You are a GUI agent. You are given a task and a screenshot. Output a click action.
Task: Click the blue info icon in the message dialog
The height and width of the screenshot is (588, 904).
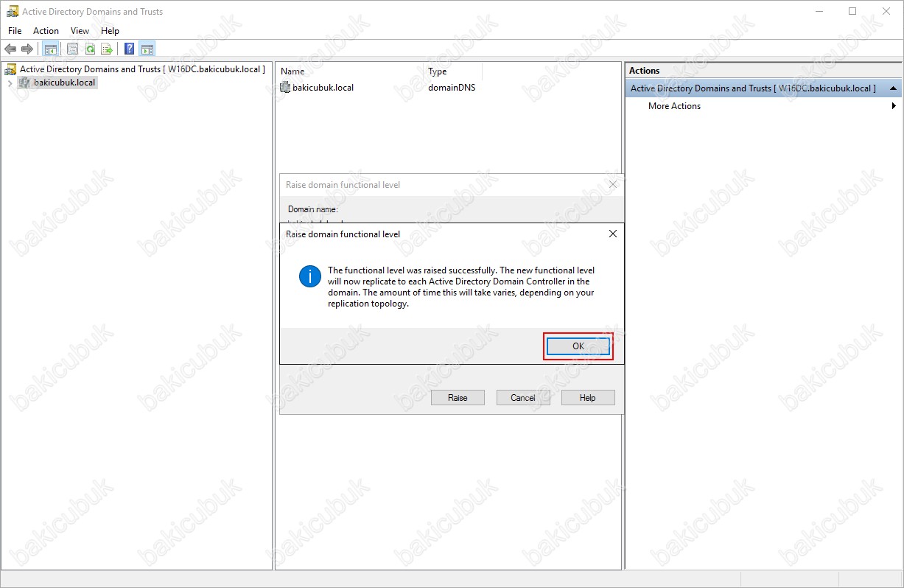tap(309, 277)
